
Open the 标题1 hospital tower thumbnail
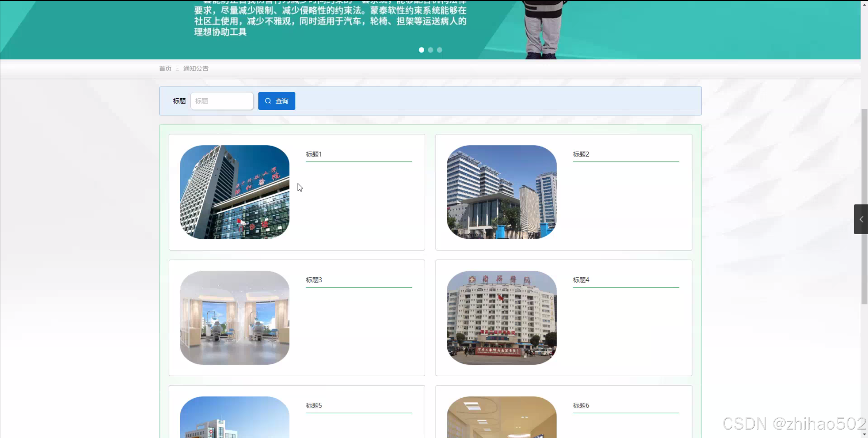click(x=234, y=192)
